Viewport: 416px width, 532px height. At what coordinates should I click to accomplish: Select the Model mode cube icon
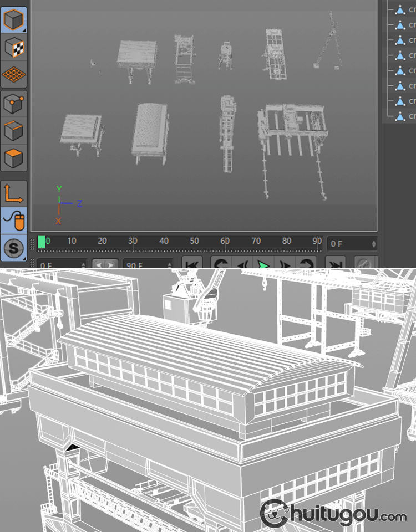(x=13, y=21)
